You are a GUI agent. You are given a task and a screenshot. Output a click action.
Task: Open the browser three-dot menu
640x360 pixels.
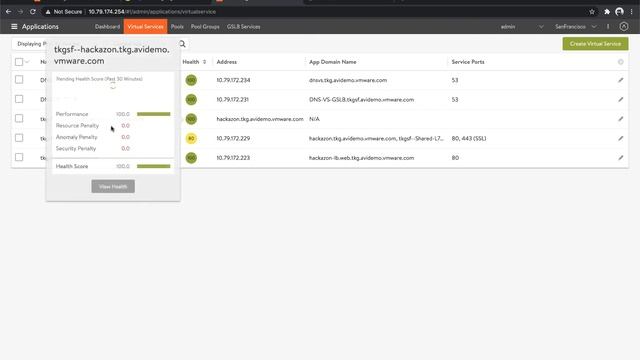coord(631,12)
